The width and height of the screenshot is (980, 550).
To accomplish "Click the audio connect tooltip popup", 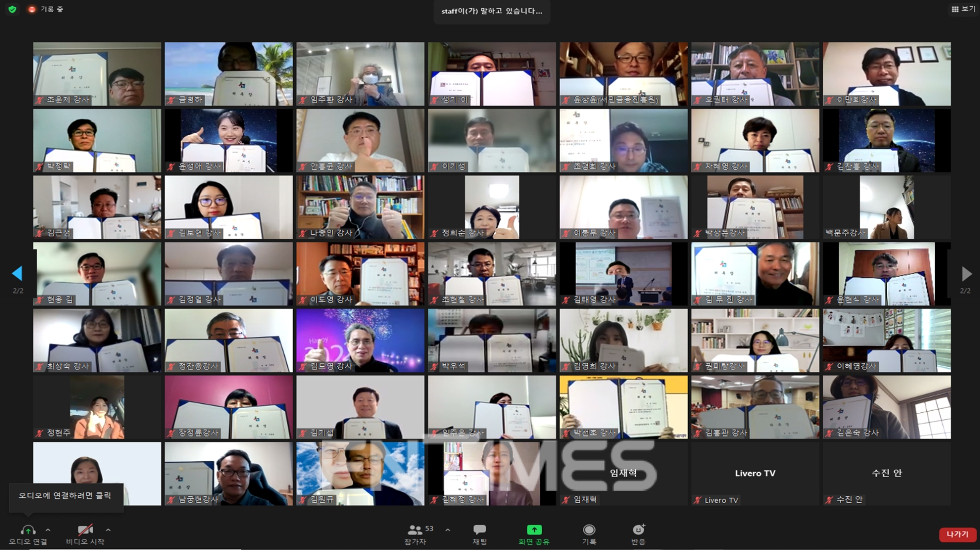I will [x=66, y=496].
